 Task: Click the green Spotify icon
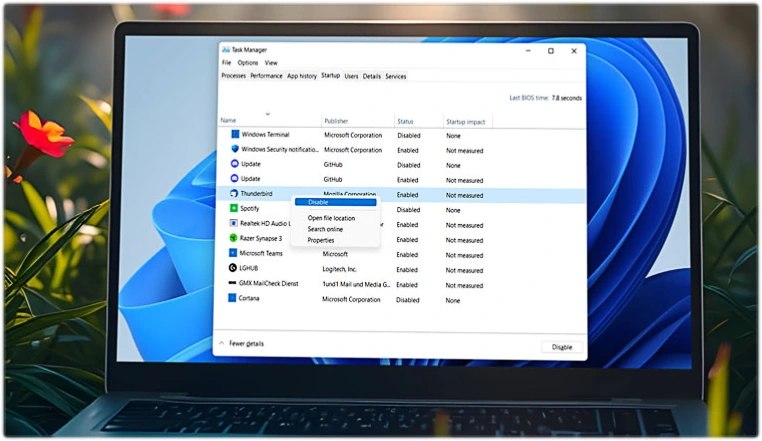pyautogui.click(x=233, y=208)
